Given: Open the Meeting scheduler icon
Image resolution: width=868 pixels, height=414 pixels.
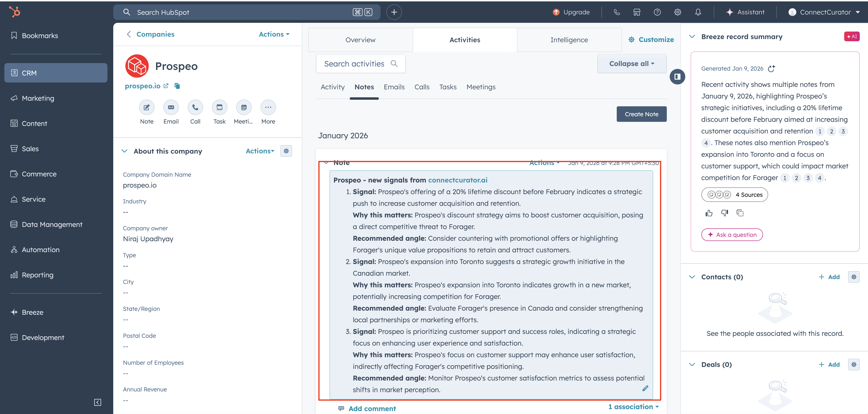Looking at the screenshot, I should pyautogui.click(x=244, y=107).
